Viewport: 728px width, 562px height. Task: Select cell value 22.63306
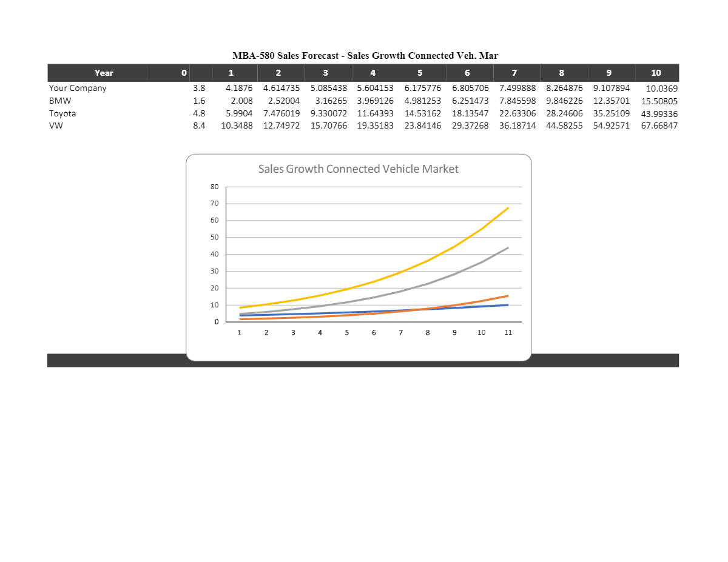click(517, 113)
